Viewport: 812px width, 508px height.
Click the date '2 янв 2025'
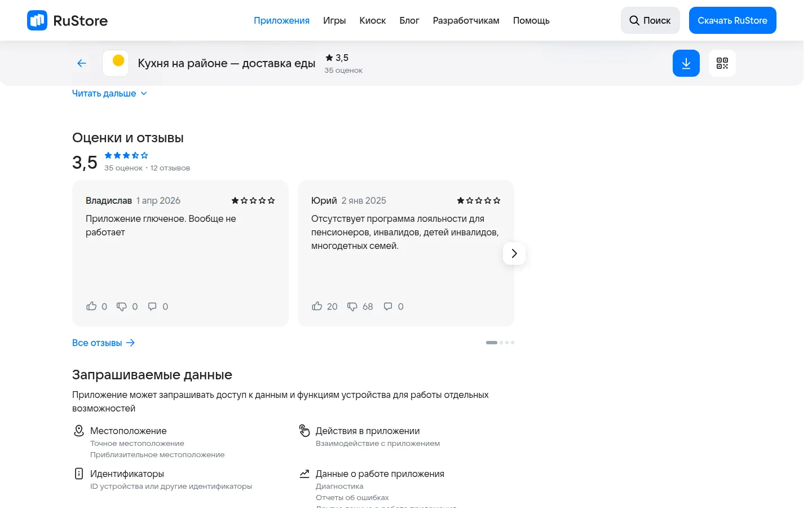click(364, 200)
